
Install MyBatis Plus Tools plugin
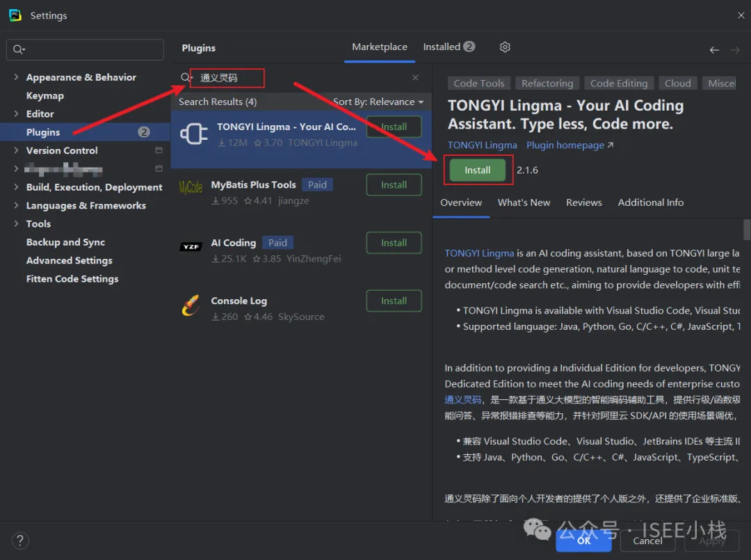[394, 185]
